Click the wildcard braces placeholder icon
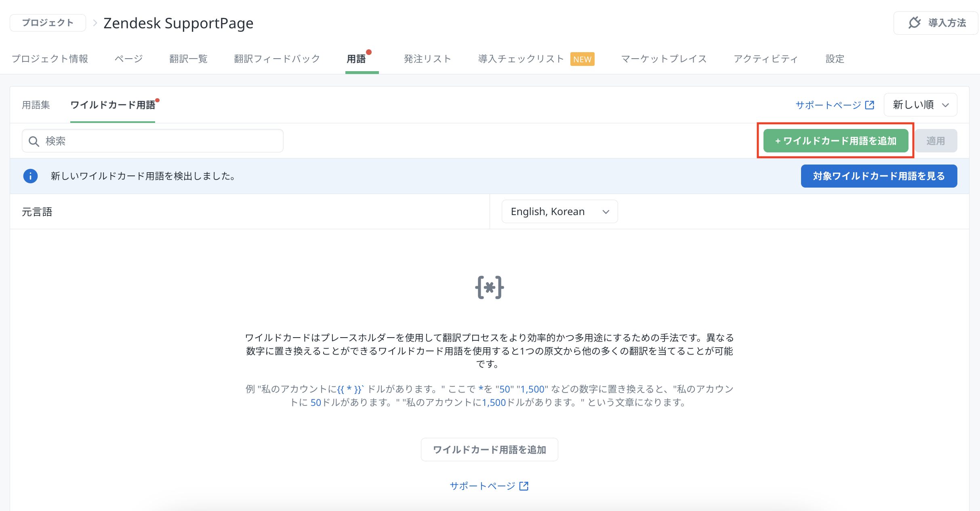Screen dimensions: 980x511 (x=489, y=287)
